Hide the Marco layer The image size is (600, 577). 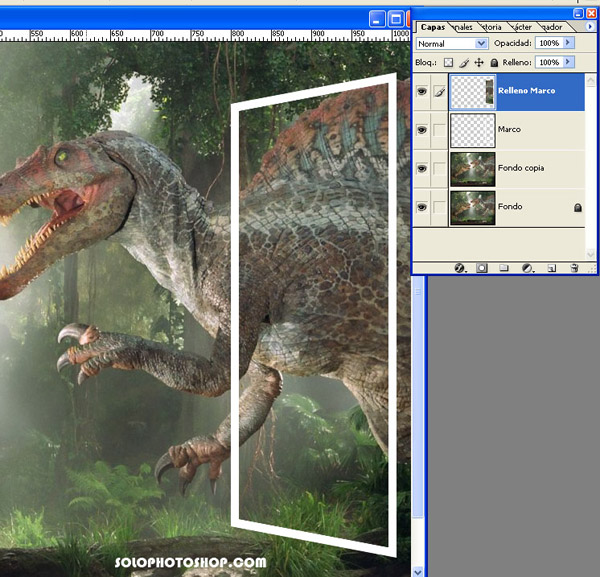pyautogui.click(x=422, y=130)
